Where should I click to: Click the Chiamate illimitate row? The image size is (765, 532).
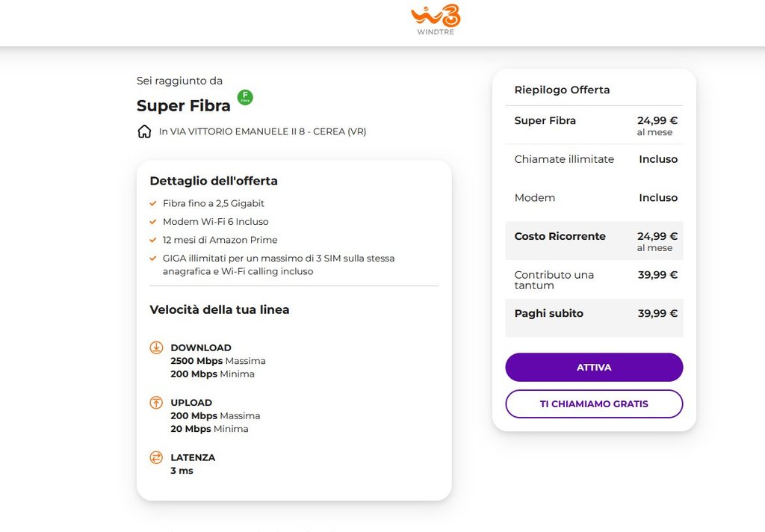point(594,159)
